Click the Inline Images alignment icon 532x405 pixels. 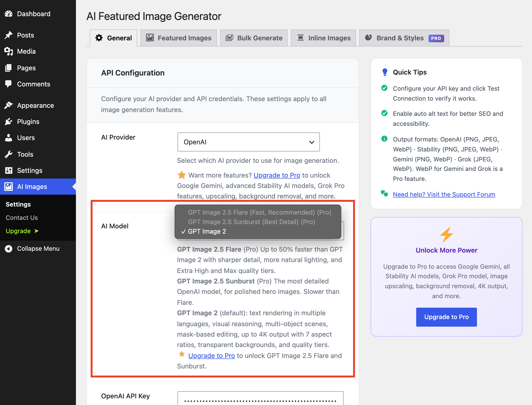[x=300, y=38]
